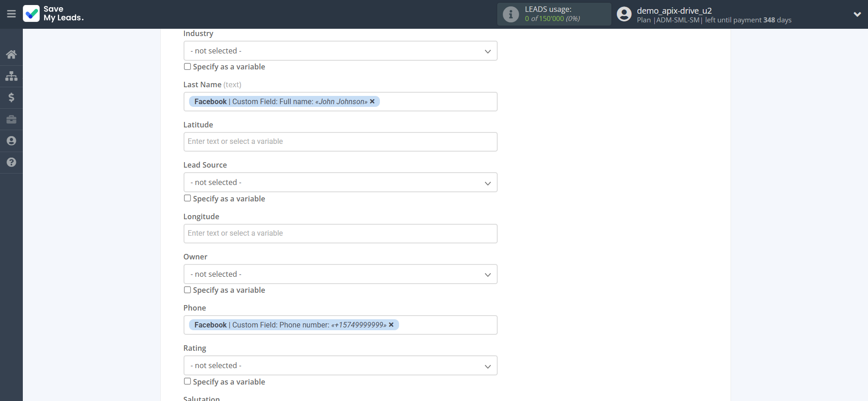Click the Save My Leads logo
The image size is (868, 401).
click(x=53, y=14)
